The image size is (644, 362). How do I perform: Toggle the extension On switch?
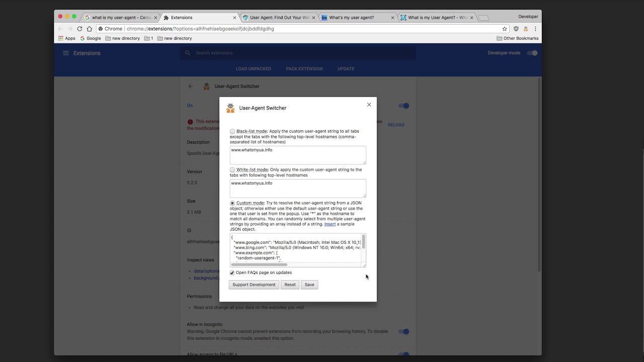pos(404,106)
